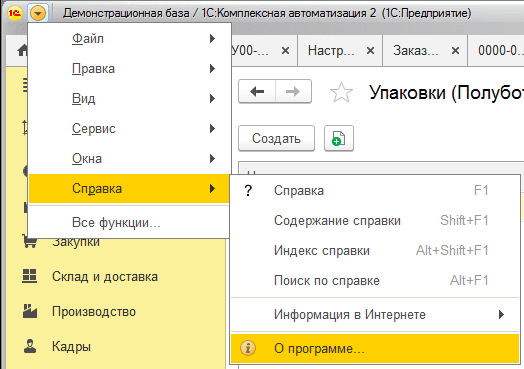Go to the home page icon
Viewport: 524px width, 369px height.
tap(22, 50)
